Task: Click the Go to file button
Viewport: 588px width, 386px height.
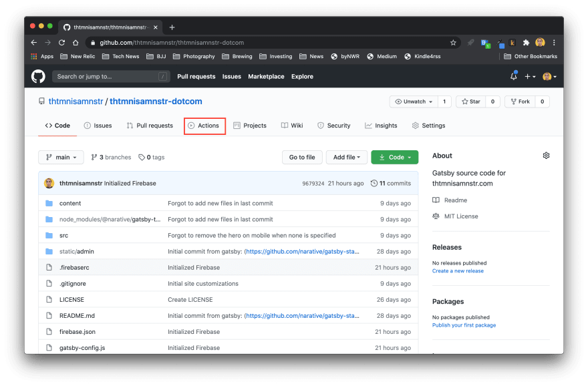Action: click(x=302, y=157)
